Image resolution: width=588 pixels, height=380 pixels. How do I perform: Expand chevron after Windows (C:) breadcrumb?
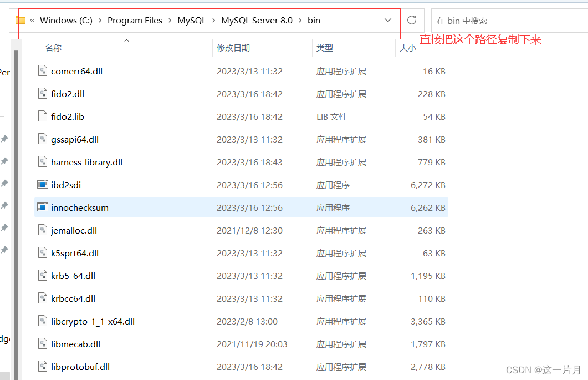(100, 21)
